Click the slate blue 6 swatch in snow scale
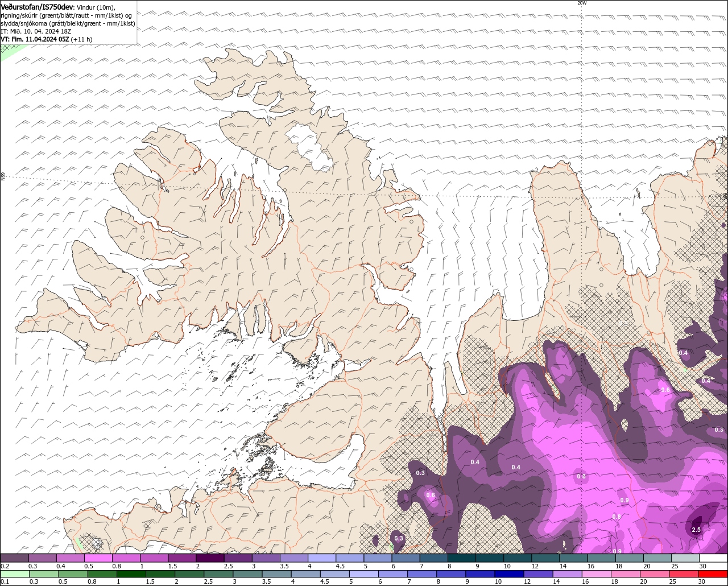 [x=406, y=558]
